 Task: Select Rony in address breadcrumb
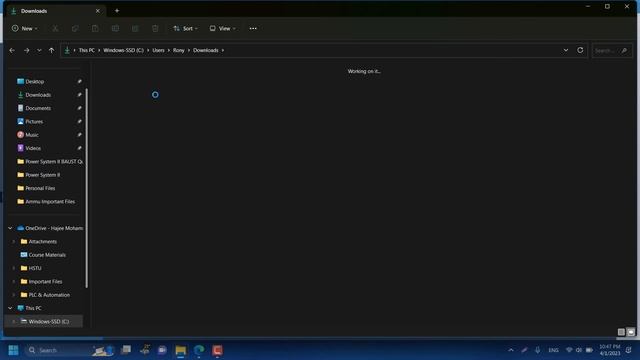click(179, 50)
